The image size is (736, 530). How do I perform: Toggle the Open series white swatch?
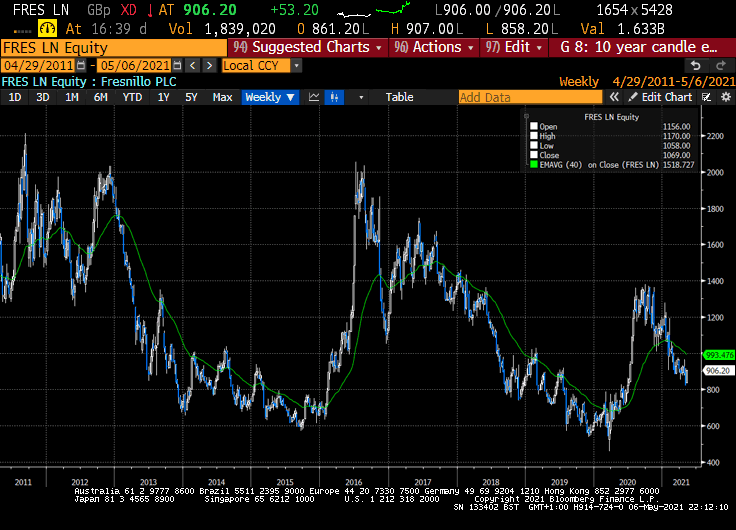point(534,126)
